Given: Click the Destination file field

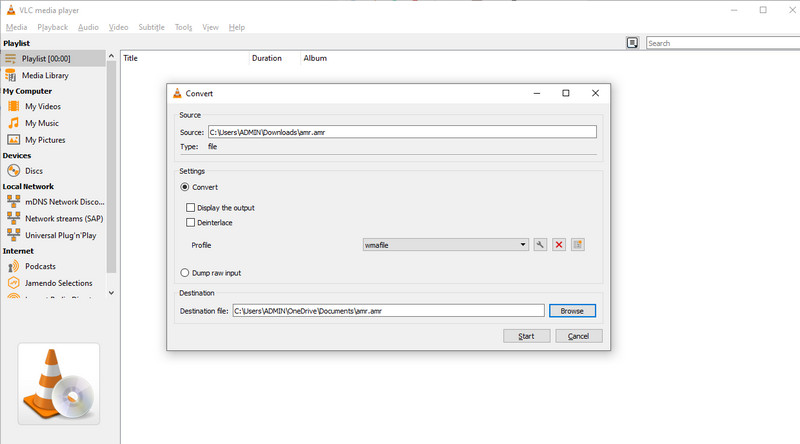Looking at the screenshot, I should (x=388, y=311).
